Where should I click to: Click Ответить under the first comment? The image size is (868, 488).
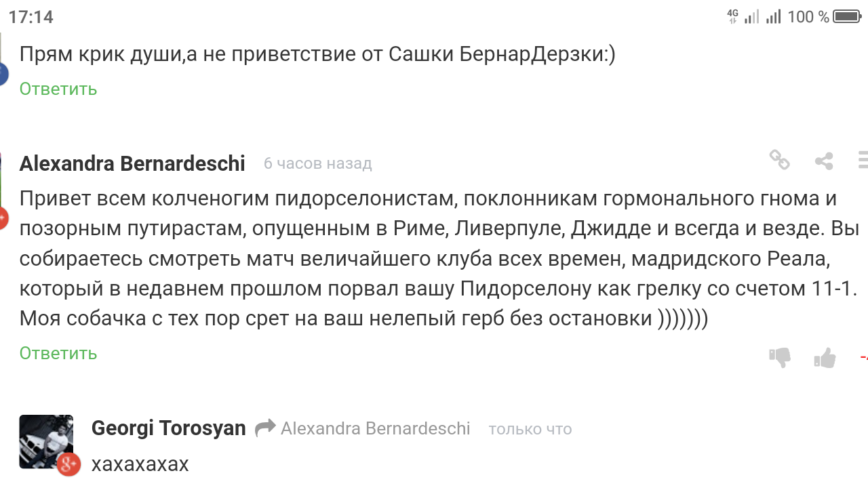[x=58, y=88]
